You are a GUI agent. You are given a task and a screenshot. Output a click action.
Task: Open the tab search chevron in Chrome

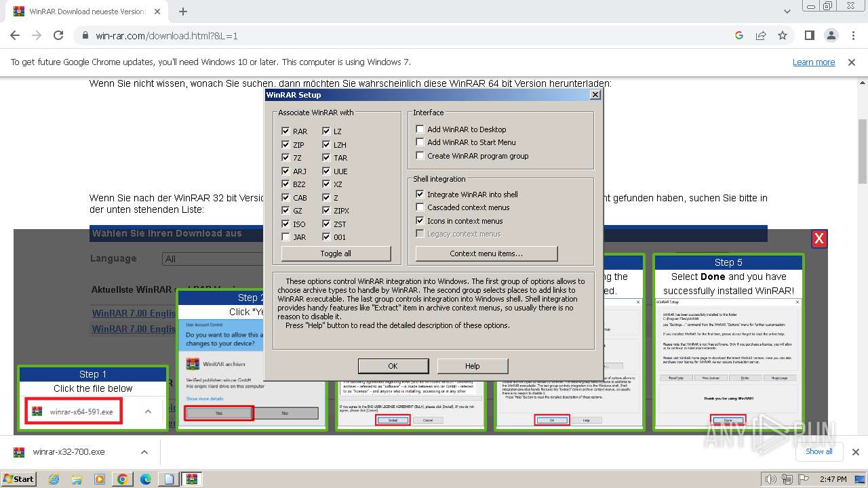tap(787, 12)
